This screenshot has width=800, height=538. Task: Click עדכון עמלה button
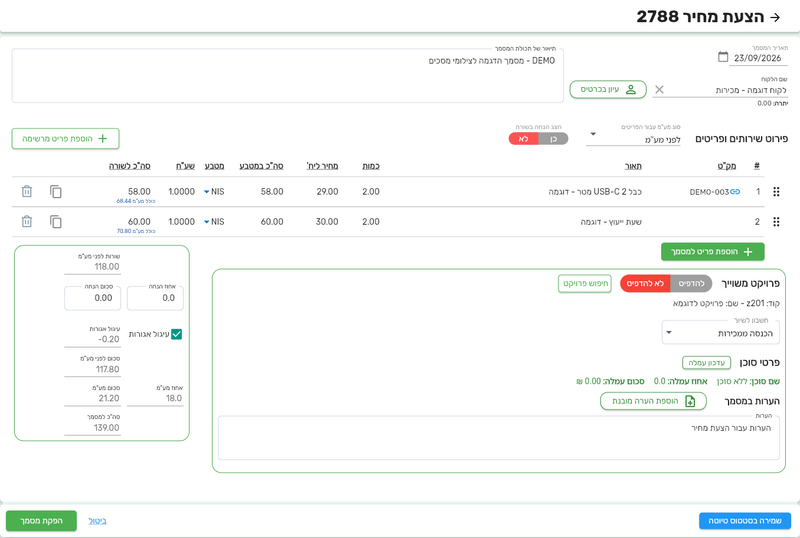706,363
